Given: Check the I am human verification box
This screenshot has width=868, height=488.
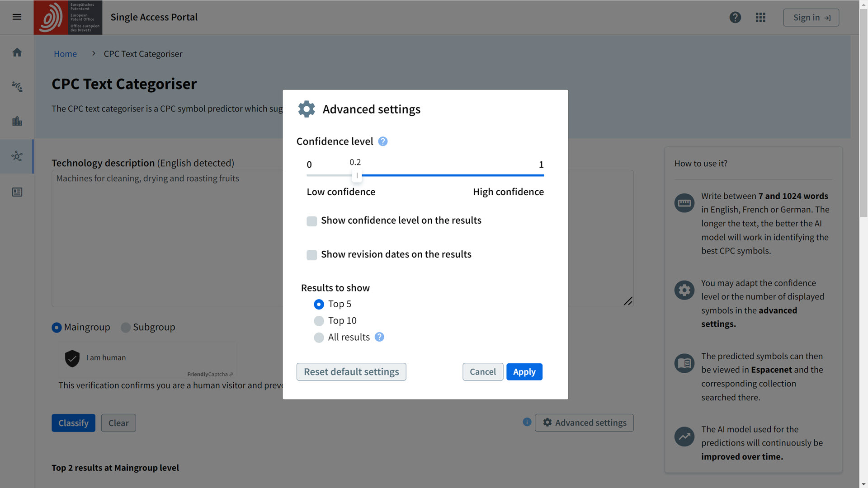Looking at the screenshot, I should pyautogui.click(x=72, y=357).
